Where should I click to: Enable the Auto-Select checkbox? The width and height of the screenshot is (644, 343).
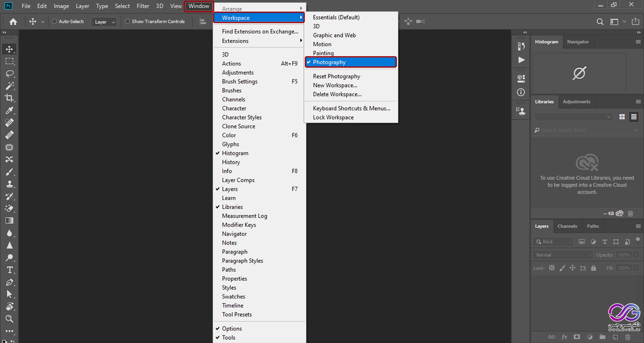pyautogui.click(x=54, y=21)
